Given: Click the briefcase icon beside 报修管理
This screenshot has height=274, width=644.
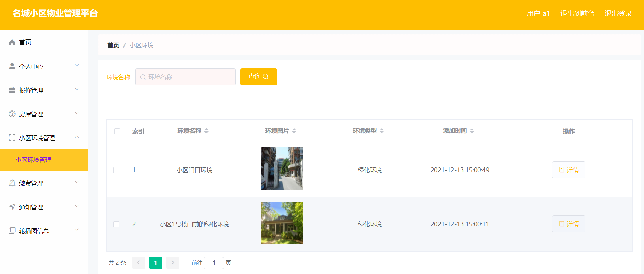Looking at the screenshot, I should click(12, 90).
